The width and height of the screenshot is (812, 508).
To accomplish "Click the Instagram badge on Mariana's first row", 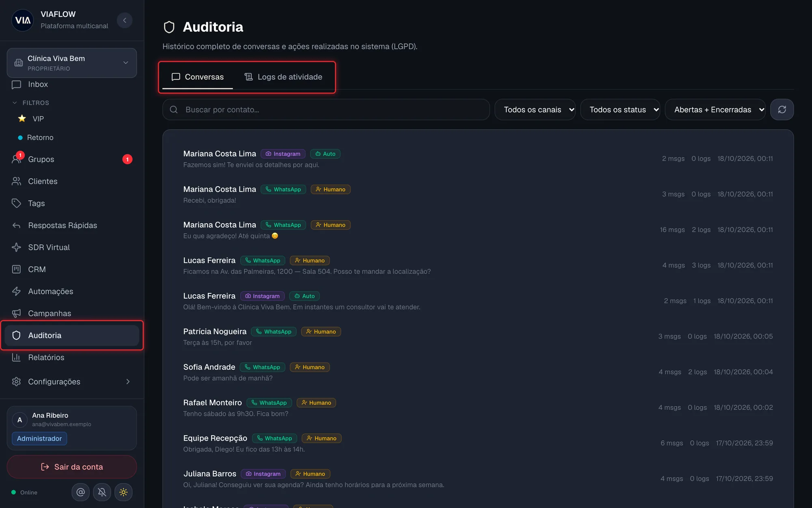I will pyautogui.click(x=283, y=154).
